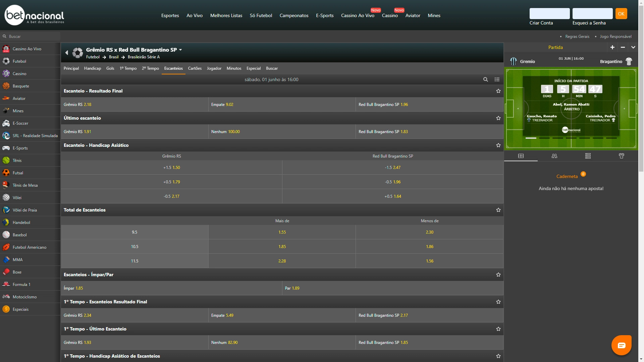Screen dimensions: 644x362
Task: Click the market search magnifier icon
Action: coord(485,79)
